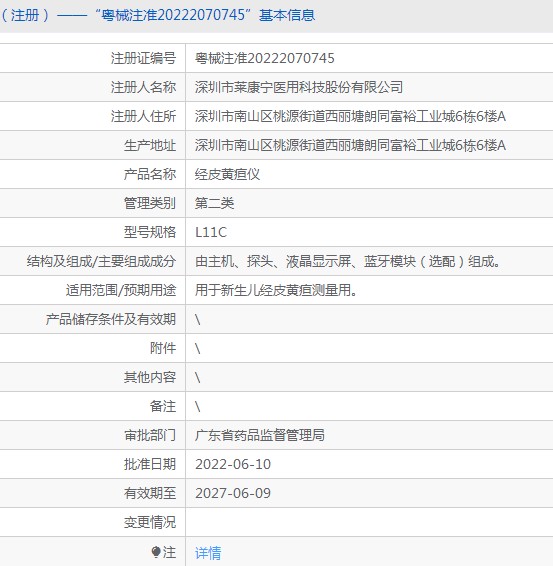Click the 注册人住所 address value

pos(350,116)
